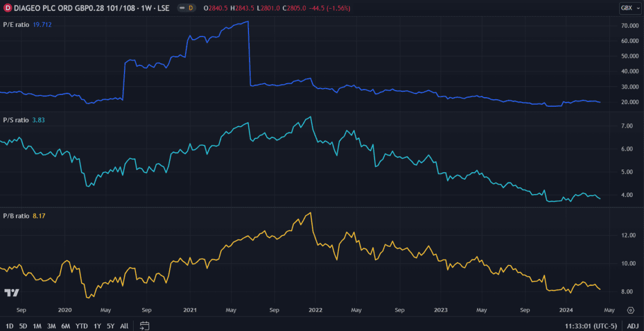The height and width of the screenshot is (331, 644).
Task: Open the GBX currency dropdown
Action: pos(627,8)
